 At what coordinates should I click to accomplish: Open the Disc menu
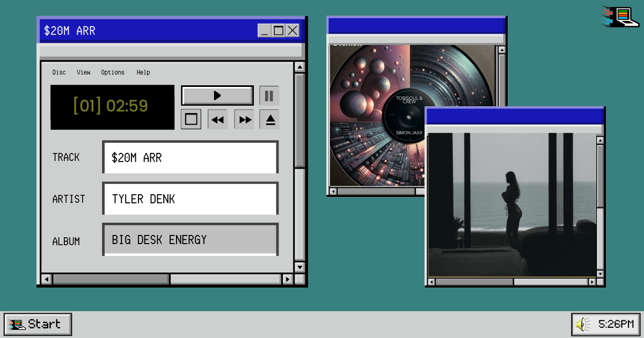(x=59, y=72)
